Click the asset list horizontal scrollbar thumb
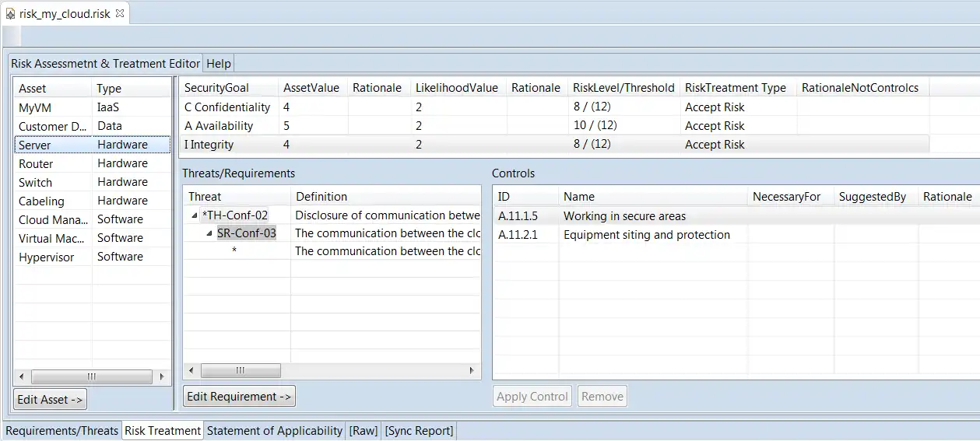This screenshot has width=980, height=441. click(x=91, y=376)
